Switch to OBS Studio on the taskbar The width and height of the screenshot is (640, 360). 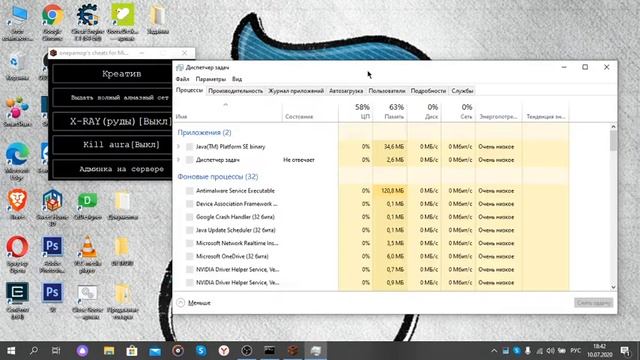click(x=247, y=351)
